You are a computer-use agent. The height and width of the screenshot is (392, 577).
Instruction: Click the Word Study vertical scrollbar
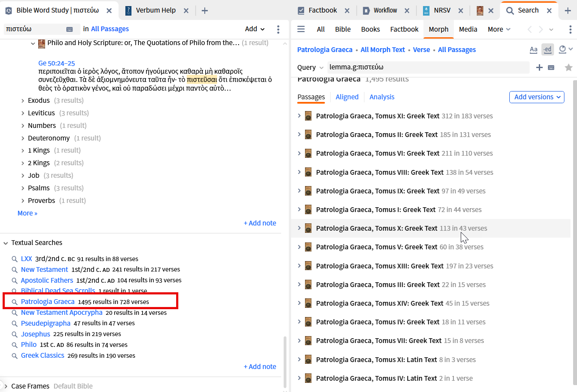285,362
